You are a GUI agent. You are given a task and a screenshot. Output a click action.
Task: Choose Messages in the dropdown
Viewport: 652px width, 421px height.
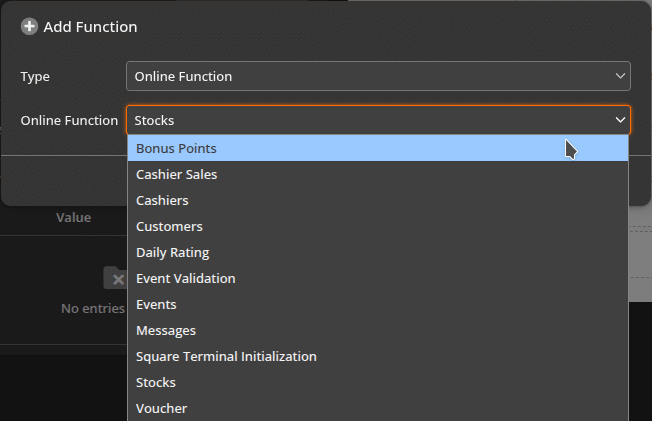click(x=378, y=330)
